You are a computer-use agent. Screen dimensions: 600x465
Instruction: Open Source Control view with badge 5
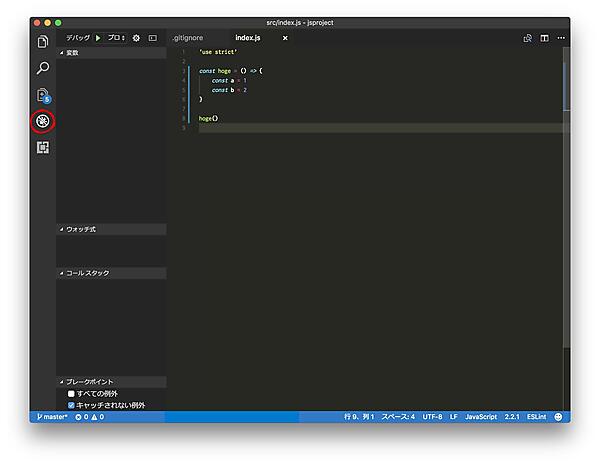[42, 95]
